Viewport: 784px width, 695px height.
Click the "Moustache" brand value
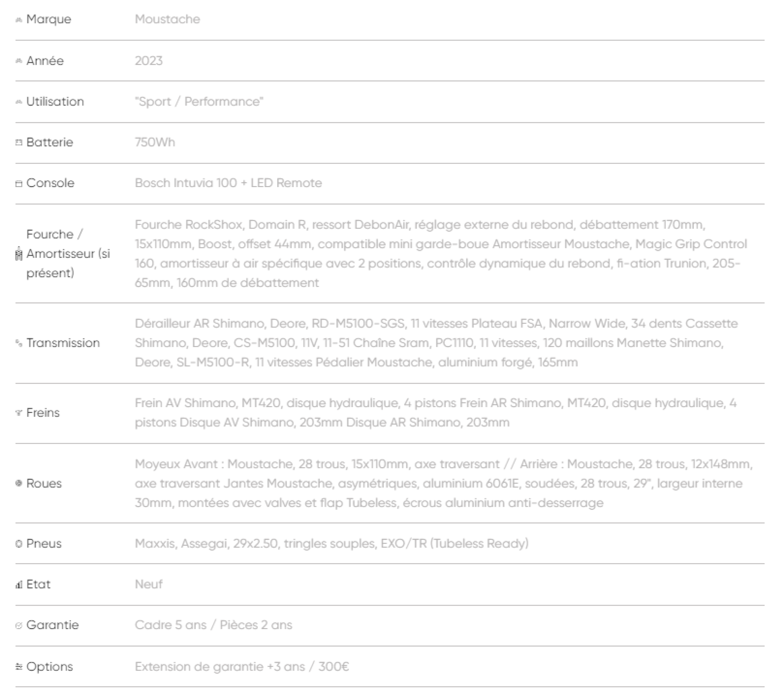coord(167,19)
